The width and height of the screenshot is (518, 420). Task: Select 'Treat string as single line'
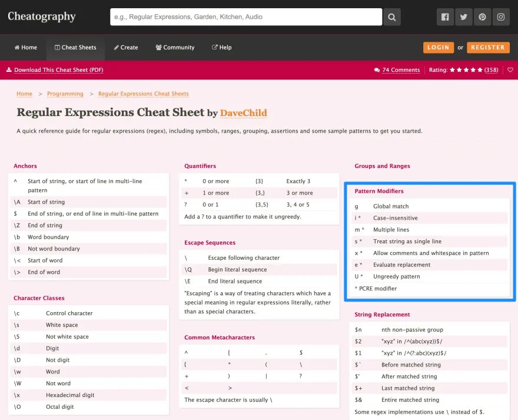430,242
